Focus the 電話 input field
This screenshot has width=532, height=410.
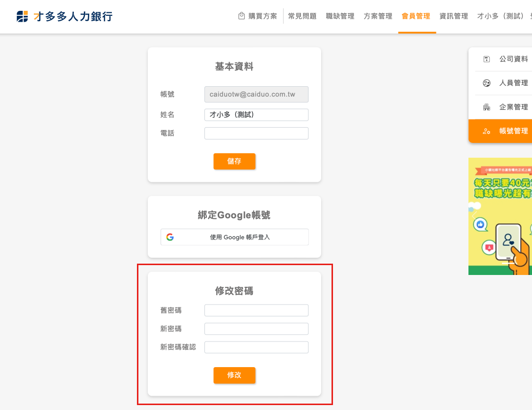256,133
